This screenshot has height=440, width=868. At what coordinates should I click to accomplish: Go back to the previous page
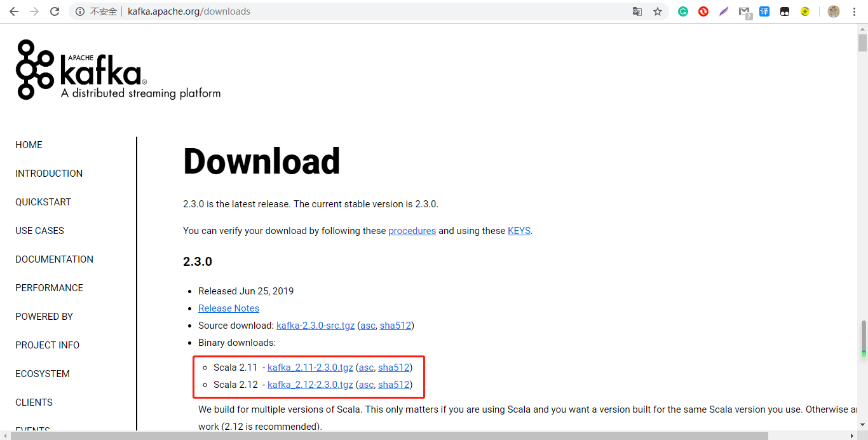[14, 11]
